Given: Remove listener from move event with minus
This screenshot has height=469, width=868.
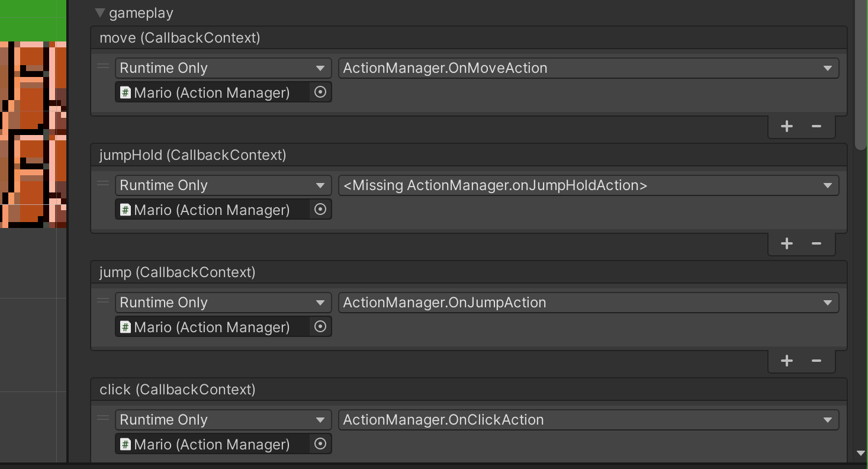Looking at the screenshot, I should [x=816, y=126].
